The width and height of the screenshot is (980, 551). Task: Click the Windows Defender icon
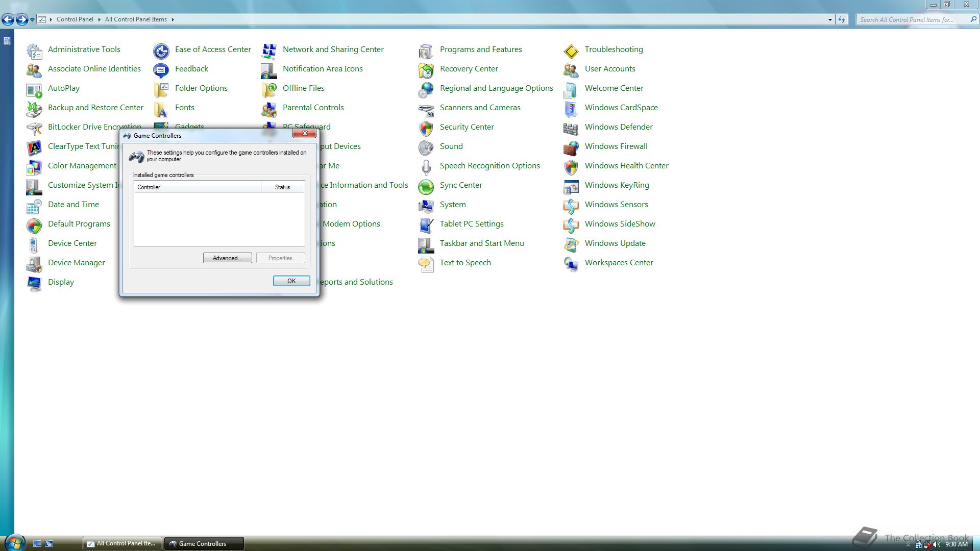(571, 129)
